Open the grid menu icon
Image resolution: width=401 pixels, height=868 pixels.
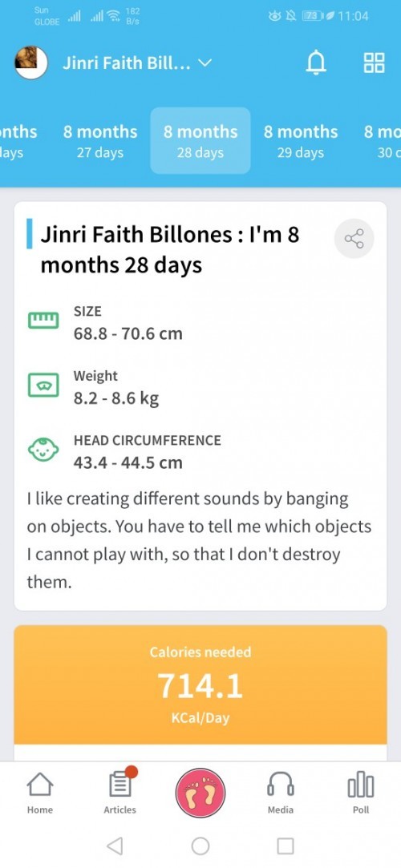[x=374, y=63]
